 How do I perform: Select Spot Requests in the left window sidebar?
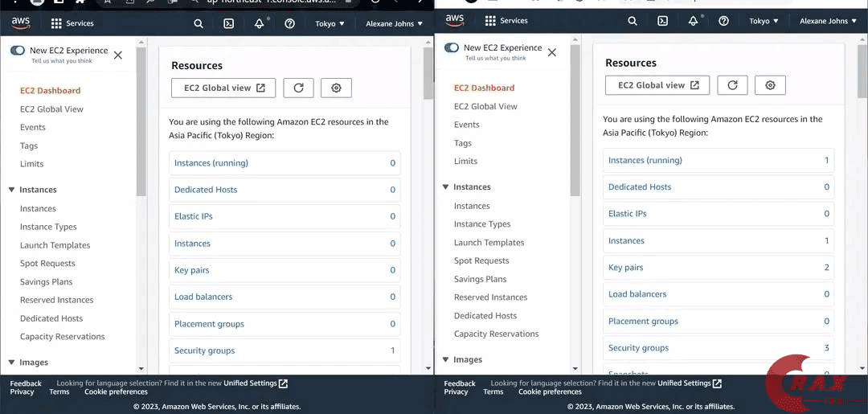[47, 264]
